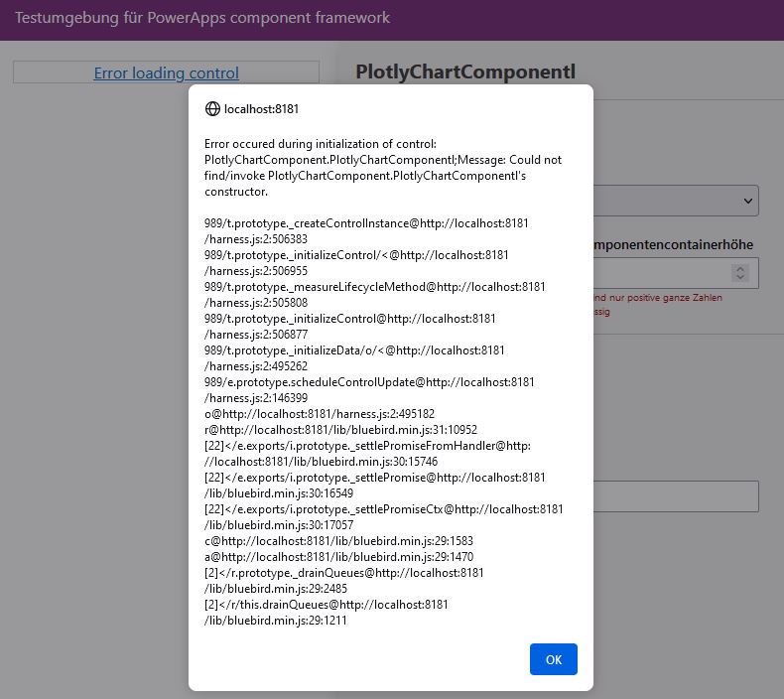Click the Testumgebung für PowerApps component framework title
Screen dimensions: 784x699
(202, 18)
